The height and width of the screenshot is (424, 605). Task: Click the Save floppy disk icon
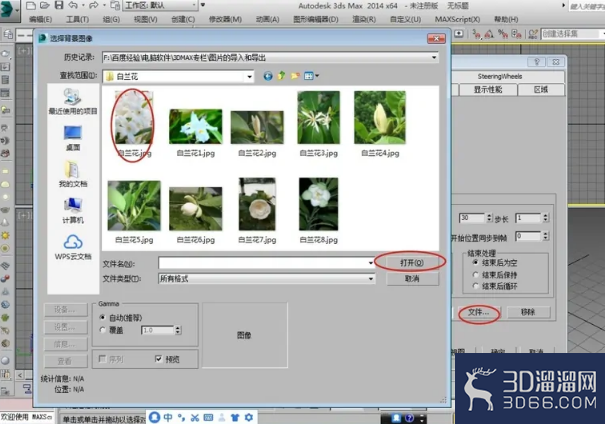[59, 5]
